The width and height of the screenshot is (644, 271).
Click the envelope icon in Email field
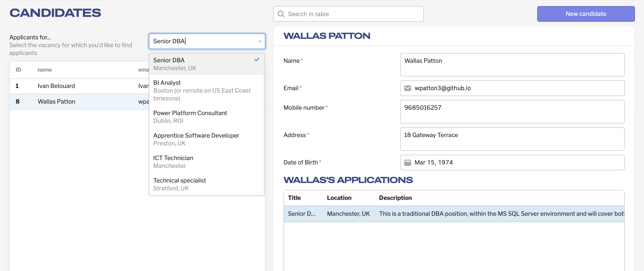pos(407,88)
